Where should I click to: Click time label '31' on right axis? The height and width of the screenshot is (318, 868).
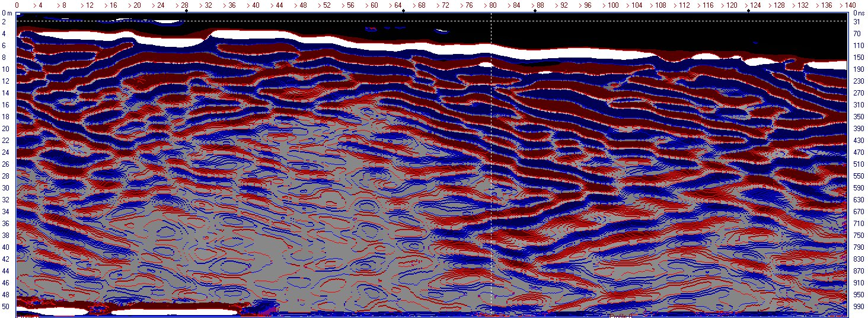[x=856, y=22]
